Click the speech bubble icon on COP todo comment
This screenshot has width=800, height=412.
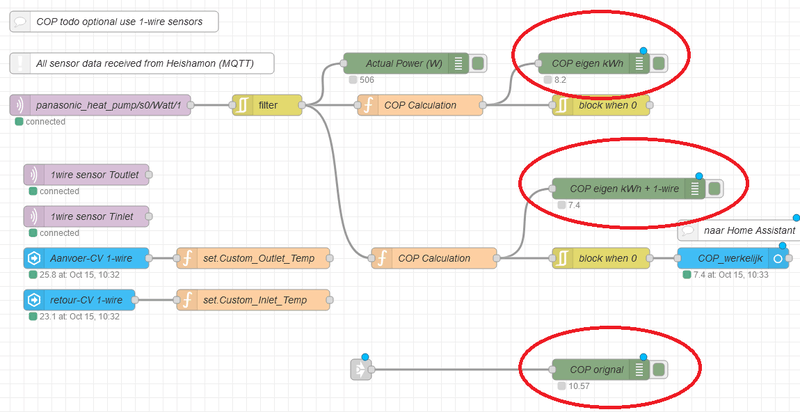pos(19,22)
